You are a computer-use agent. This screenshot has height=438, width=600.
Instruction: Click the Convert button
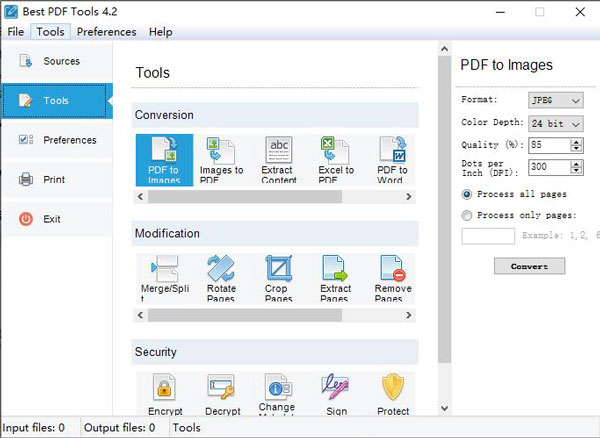coord(529,266)
